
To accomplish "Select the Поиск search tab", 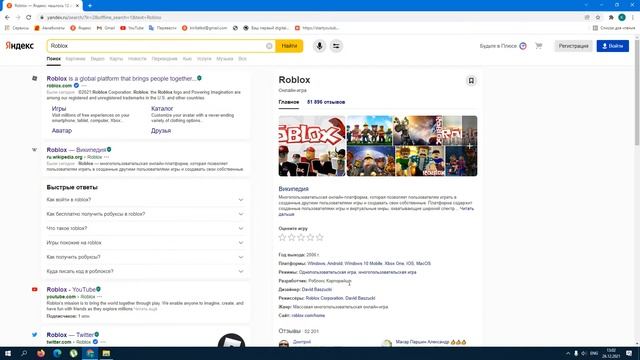I will (53, 59).
